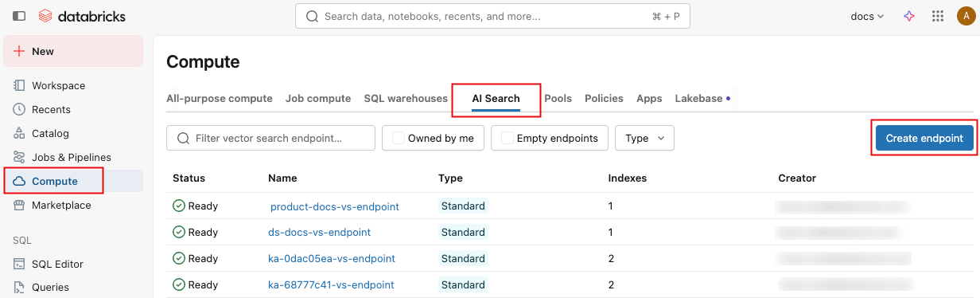Click the magnifier in endpoint filter
The height and width of the screenshot is (298, 980).
click(x=183, y=138)
